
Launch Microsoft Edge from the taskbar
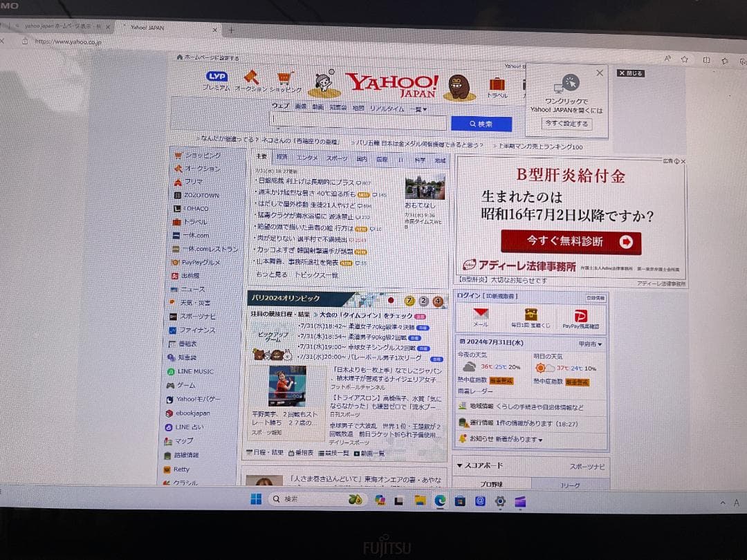(x=439, y=501)
